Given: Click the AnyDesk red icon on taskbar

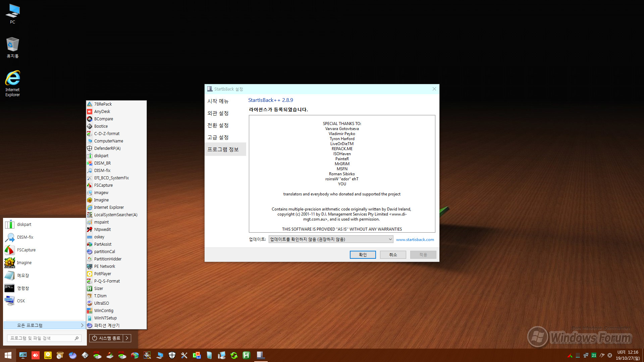Looking at the screenshot, I should point(36,355).
